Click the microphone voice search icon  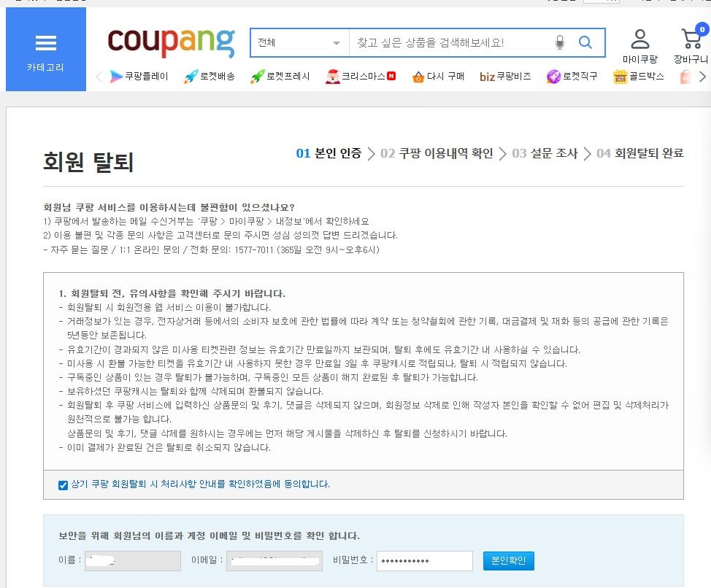(x=560, y=42)
